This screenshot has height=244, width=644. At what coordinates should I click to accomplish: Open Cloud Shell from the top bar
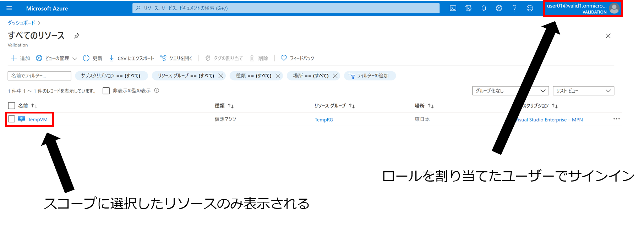(453, 8)
